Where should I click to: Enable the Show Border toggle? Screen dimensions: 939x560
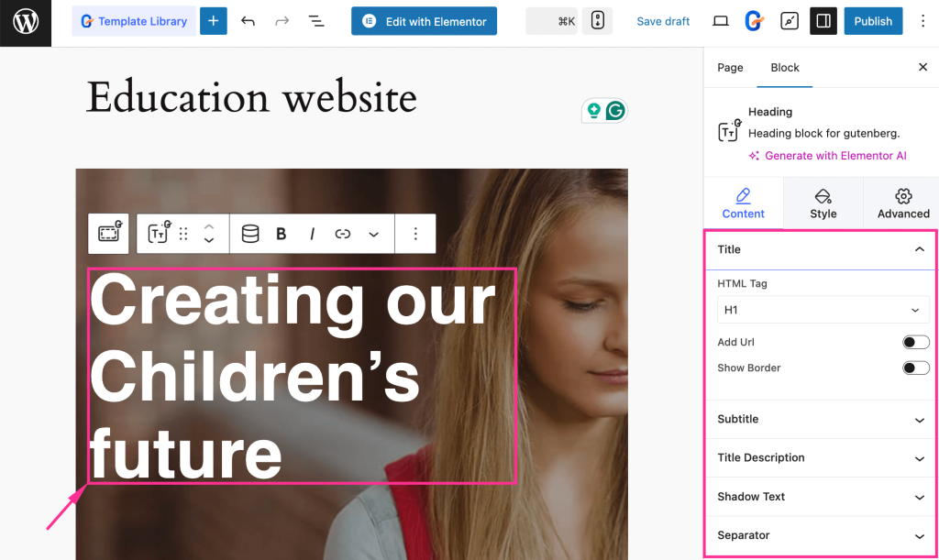[x=915, y=367]
